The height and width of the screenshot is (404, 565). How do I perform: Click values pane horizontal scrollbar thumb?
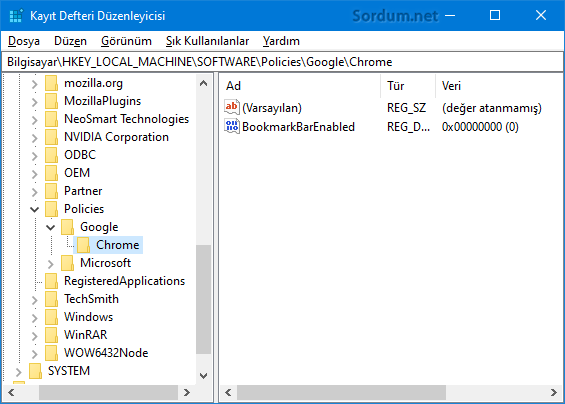click(341, 392)
